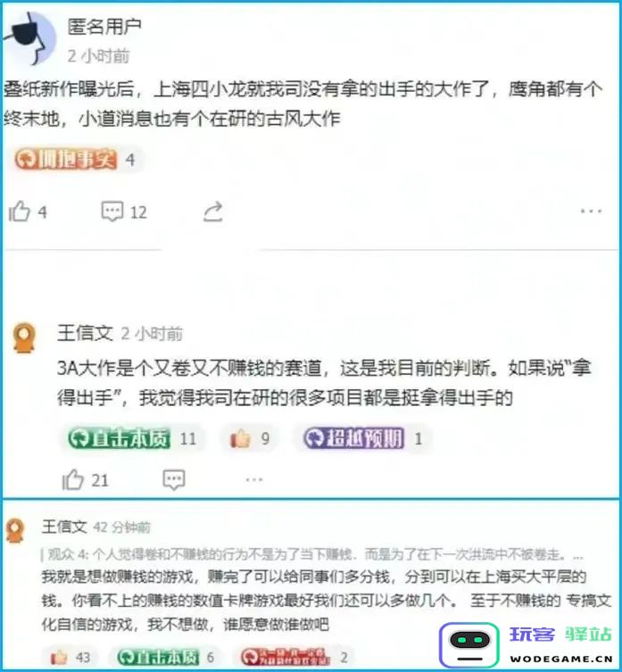The height and width of the screenshot is (672, 622).
Task: Toggle the 直击本质 reaction with 6
Action: [x=165, y=657]
